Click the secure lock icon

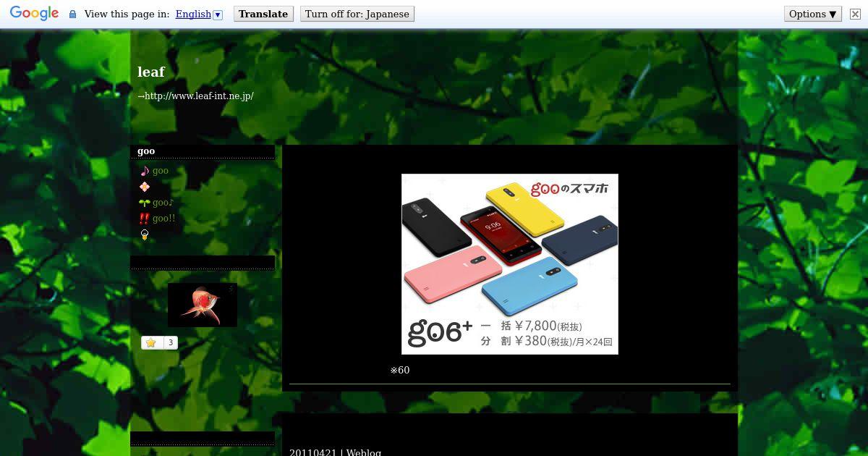(x=72, y=14)
